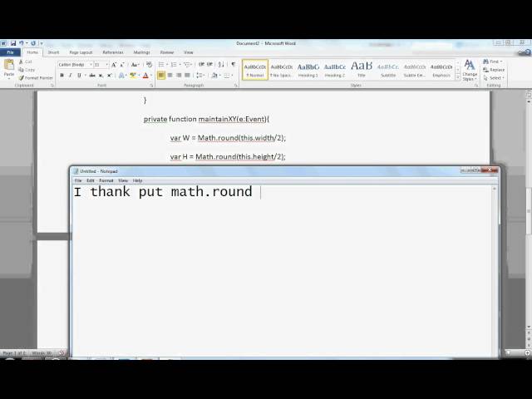The image size is (532, 399).
Task: Switch to the References tab
Action: 113,52
